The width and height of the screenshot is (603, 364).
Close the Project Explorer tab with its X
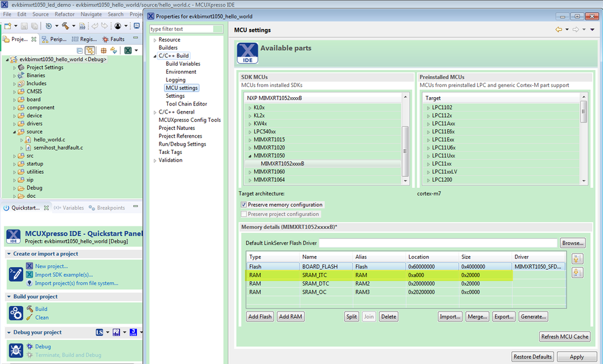[34, 39]
